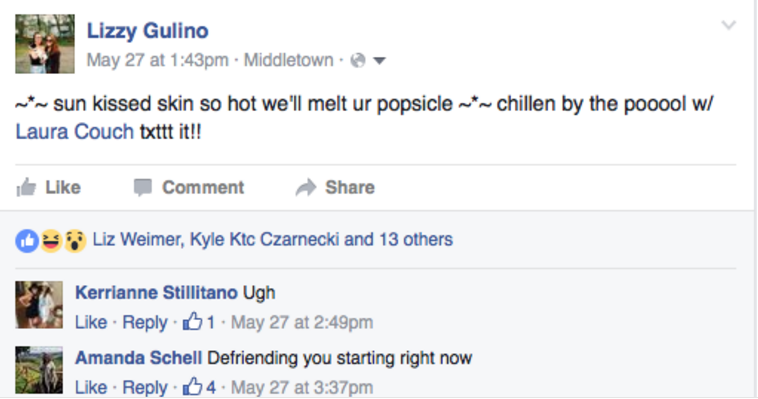This screenshot has height=399, width=758.
Task: Open Lizzy Gulino's profile name link
Action: tap(147, 31)
